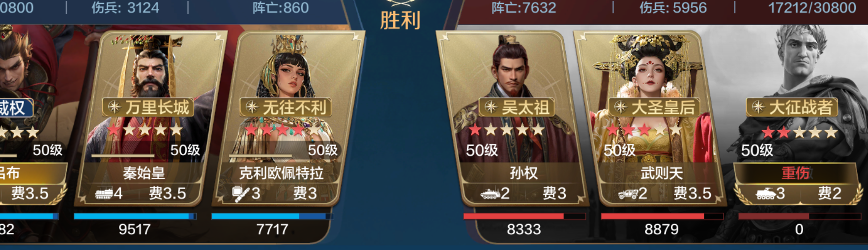Image resolution: width=868 pixels, height=250 pixels.
Task: Click the 胜利 victory banner text
Action: tap(400, 21)
